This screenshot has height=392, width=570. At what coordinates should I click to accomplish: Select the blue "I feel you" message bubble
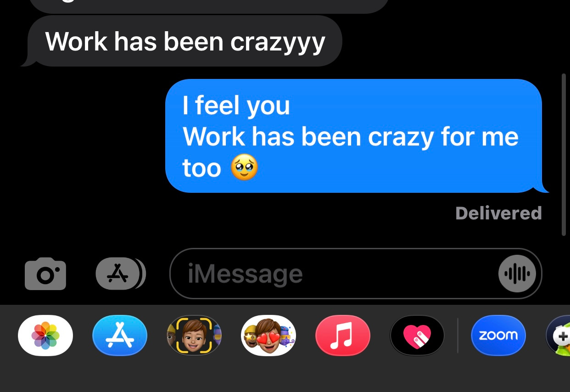(x=357, y=136)
